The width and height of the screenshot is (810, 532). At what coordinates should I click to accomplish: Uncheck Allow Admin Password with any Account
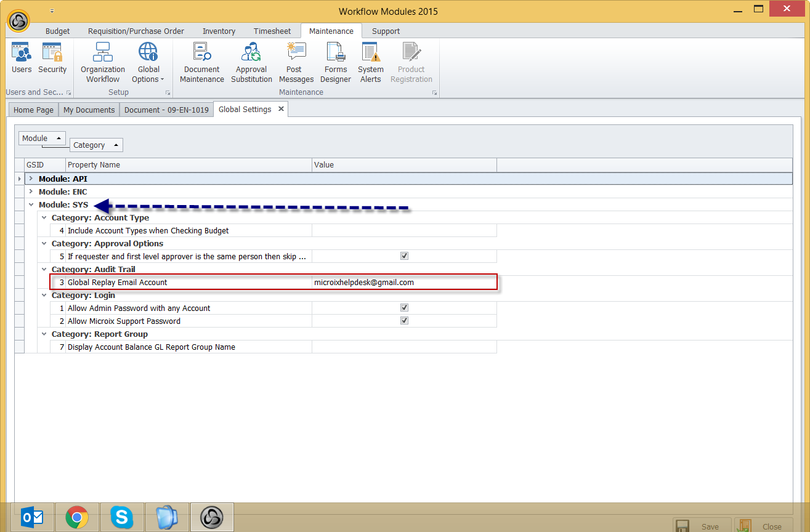click(404, 308)
